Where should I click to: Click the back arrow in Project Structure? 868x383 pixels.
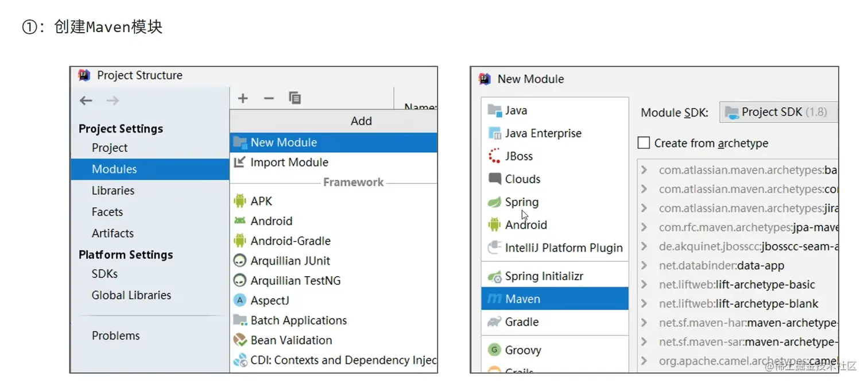click(86, 100)
